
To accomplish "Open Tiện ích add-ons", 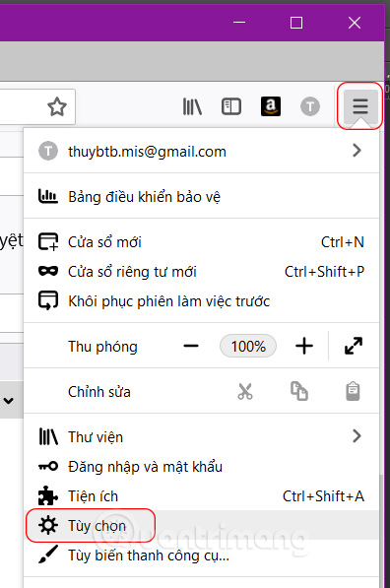I will point(201,496).
